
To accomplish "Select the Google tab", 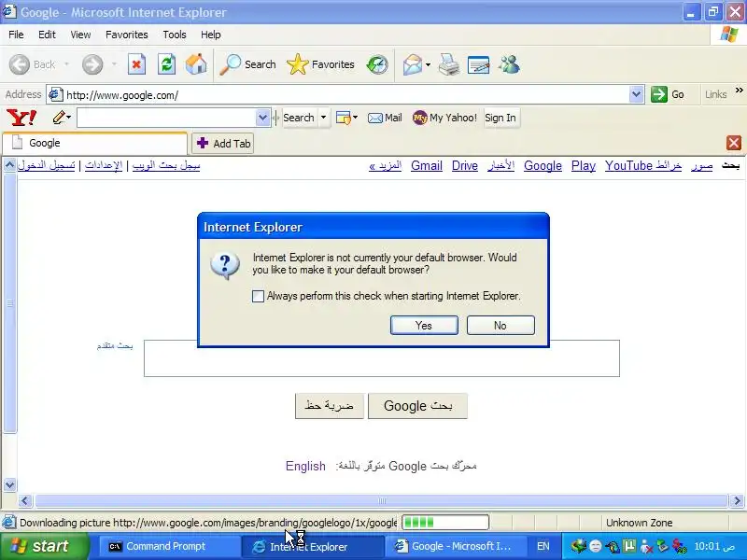I will tap(94, 143).
